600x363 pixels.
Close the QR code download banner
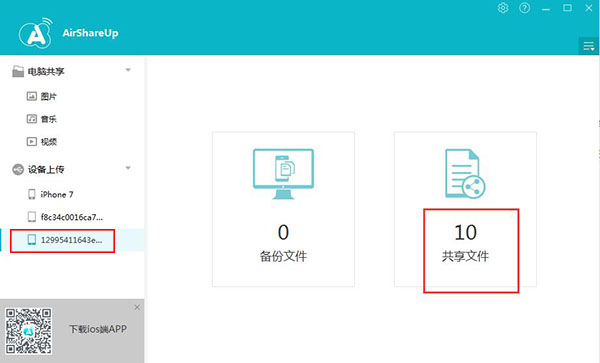tap(137, 307)
